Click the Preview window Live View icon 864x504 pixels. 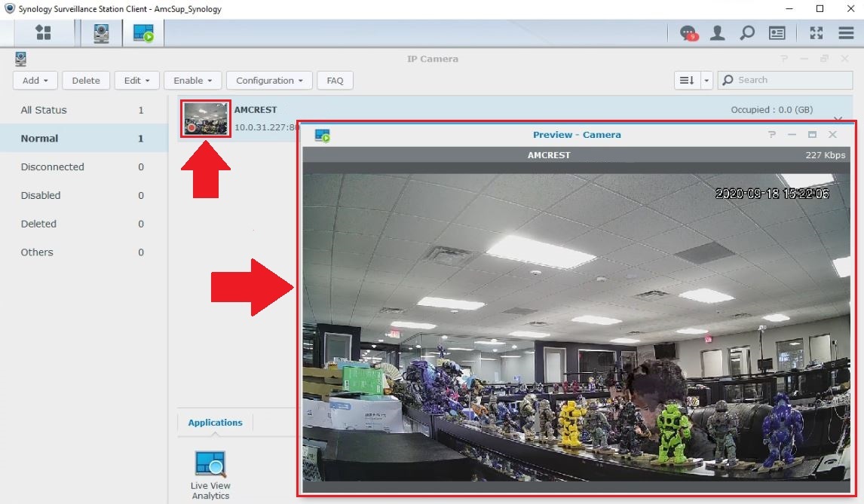pyautogui.click(x=323, y=136)
